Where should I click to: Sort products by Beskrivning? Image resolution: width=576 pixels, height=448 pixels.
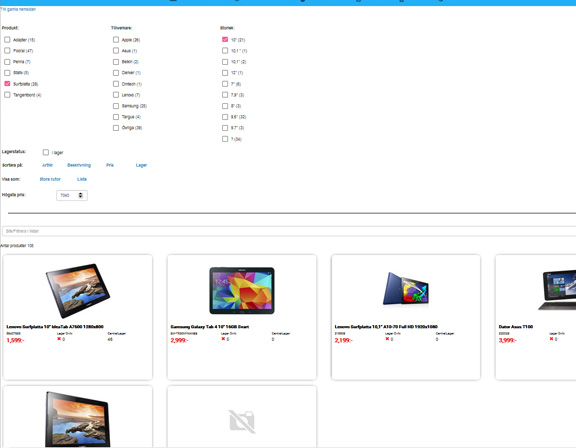pyautogui.click(x=79, y=165)
